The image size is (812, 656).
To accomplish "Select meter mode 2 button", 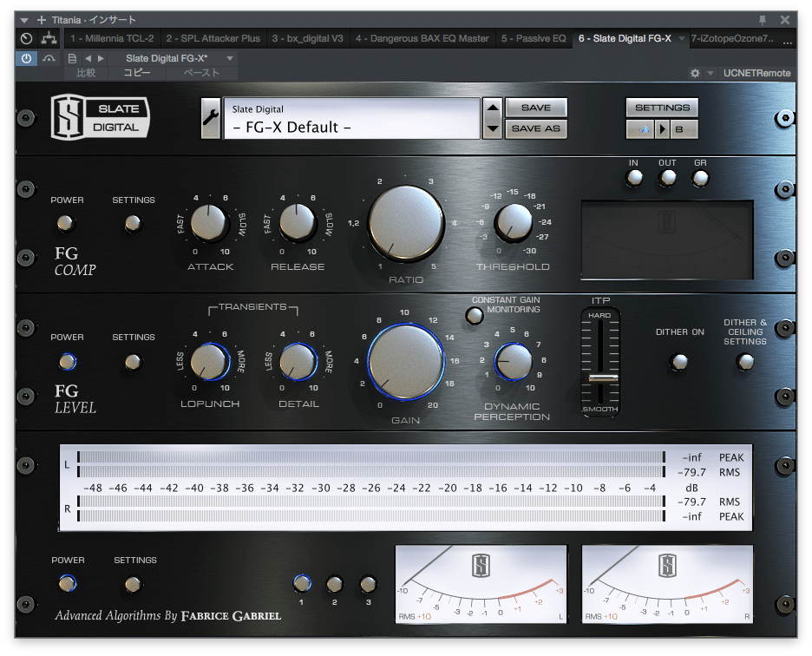I will tap(335, 584).
